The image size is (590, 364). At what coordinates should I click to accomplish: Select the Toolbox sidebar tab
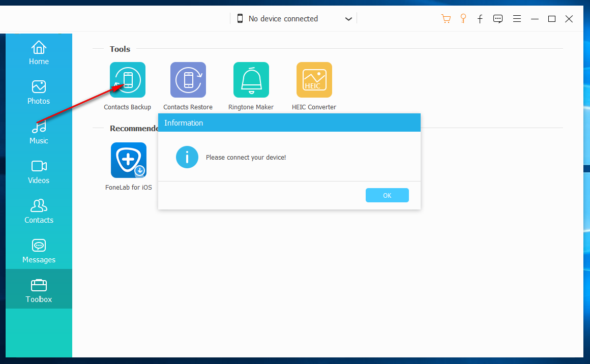point(39,291)
